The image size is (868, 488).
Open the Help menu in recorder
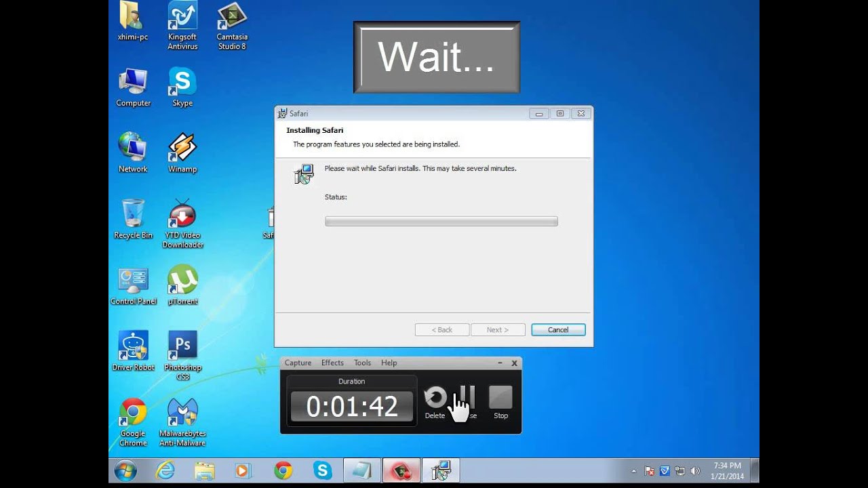click(389, 363)
